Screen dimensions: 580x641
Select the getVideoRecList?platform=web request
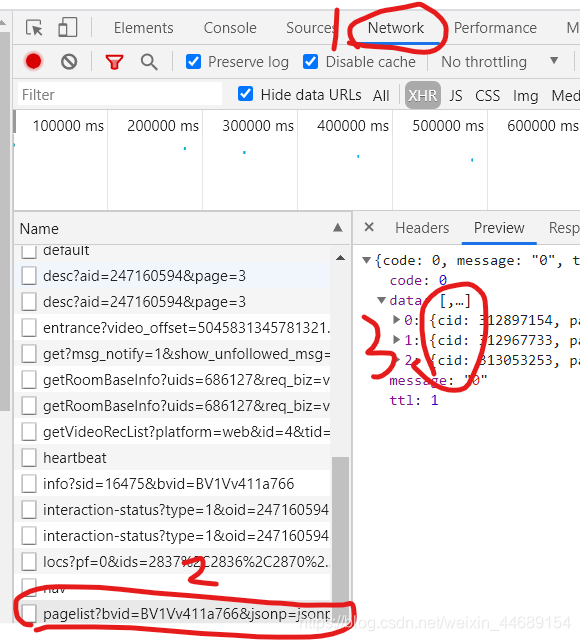tap(173, 432)
